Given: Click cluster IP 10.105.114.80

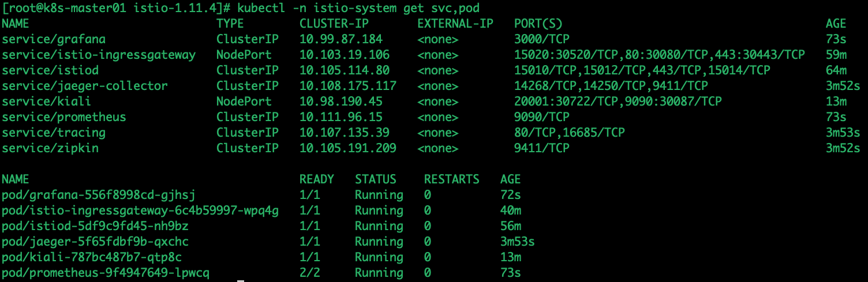Looking at the screenshot, I should [x=345, y=70].
